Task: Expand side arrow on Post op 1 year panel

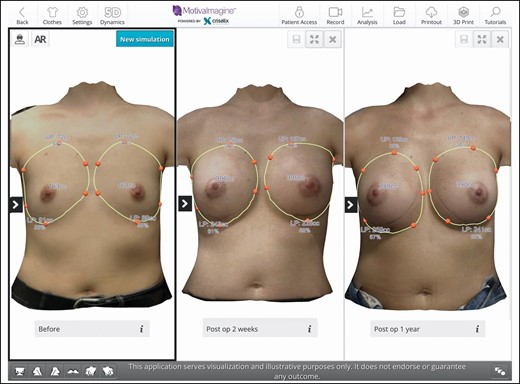Action: coord(351,205)
